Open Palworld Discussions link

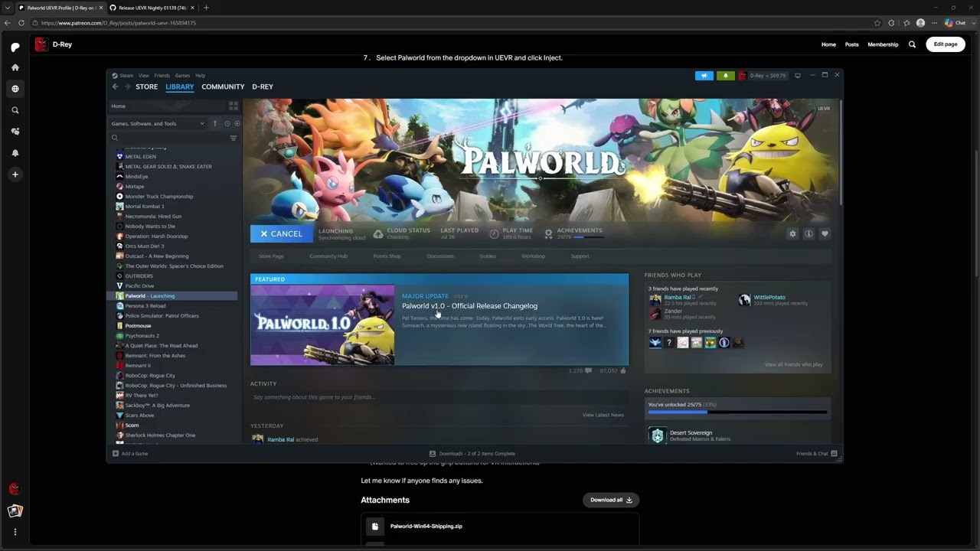[440, 256]
